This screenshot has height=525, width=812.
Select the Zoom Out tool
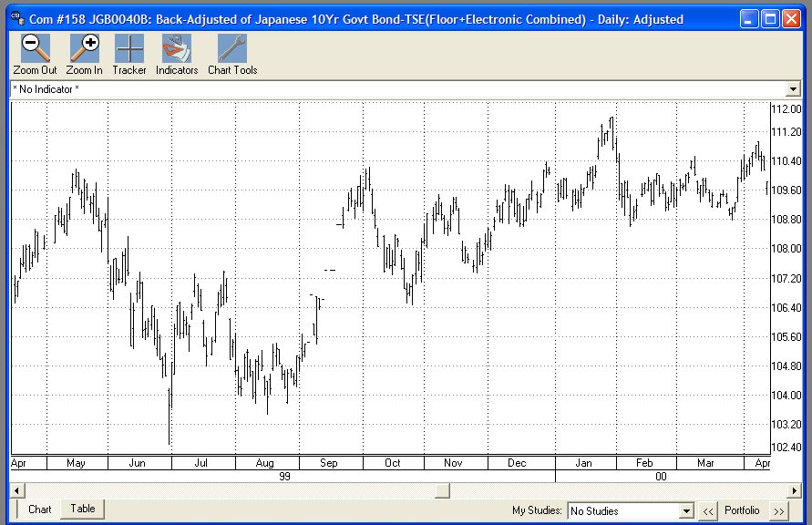(x=34, y=52)
